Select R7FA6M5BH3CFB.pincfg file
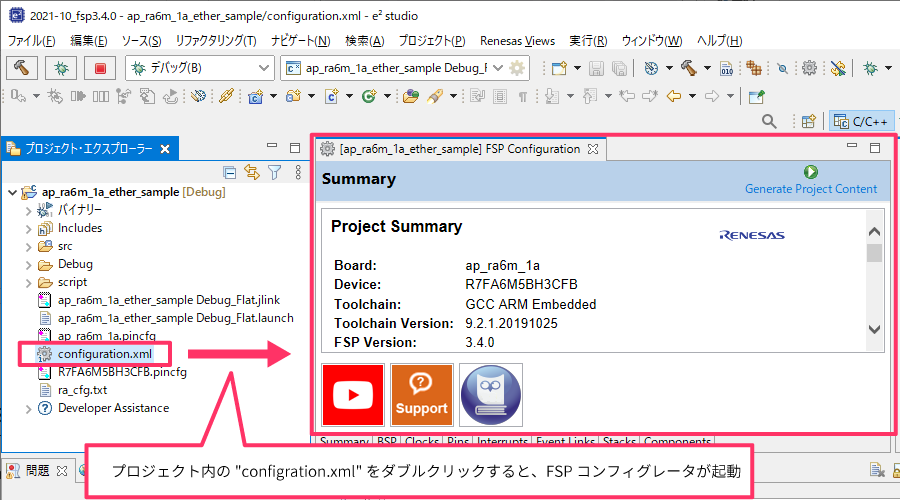The image size is (900, 500). 122,372
